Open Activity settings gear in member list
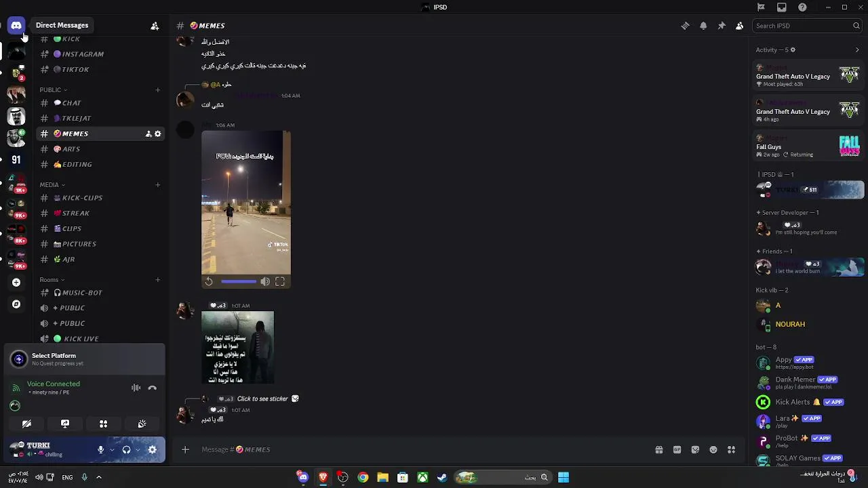Viewport: 868px width, 488px height. click(793, 49)
